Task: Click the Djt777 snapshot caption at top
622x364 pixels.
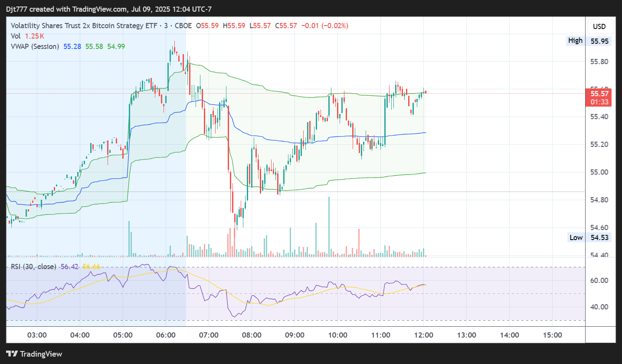Action: point(109,9)
